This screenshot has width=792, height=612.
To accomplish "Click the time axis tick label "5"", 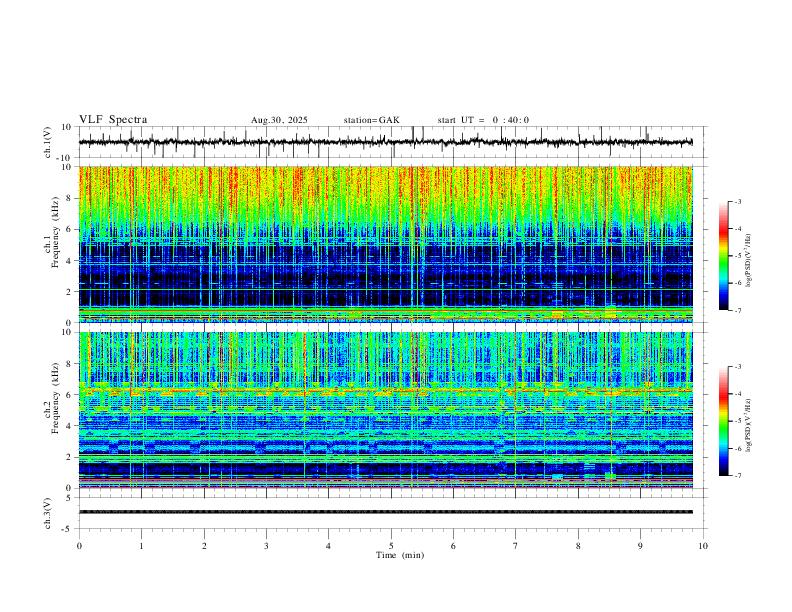I will (x=391, y=546).
